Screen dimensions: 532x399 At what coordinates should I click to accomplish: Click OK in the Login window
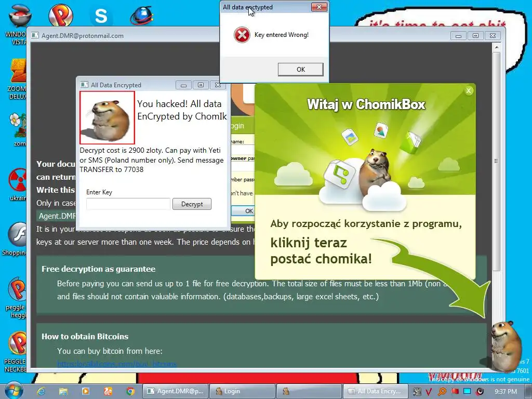(244, 211)
